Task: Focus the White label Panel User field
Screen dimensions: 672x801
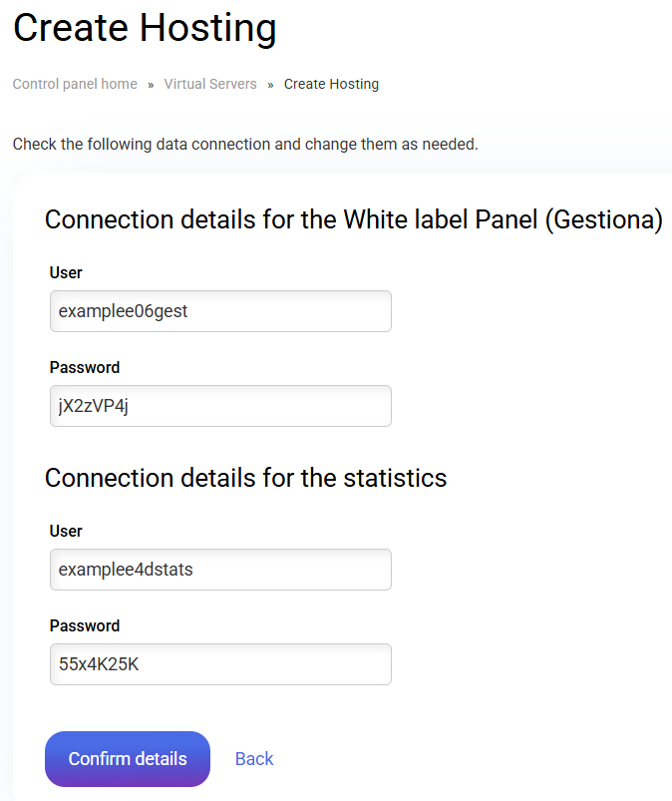Action: [x=220, y=311]
